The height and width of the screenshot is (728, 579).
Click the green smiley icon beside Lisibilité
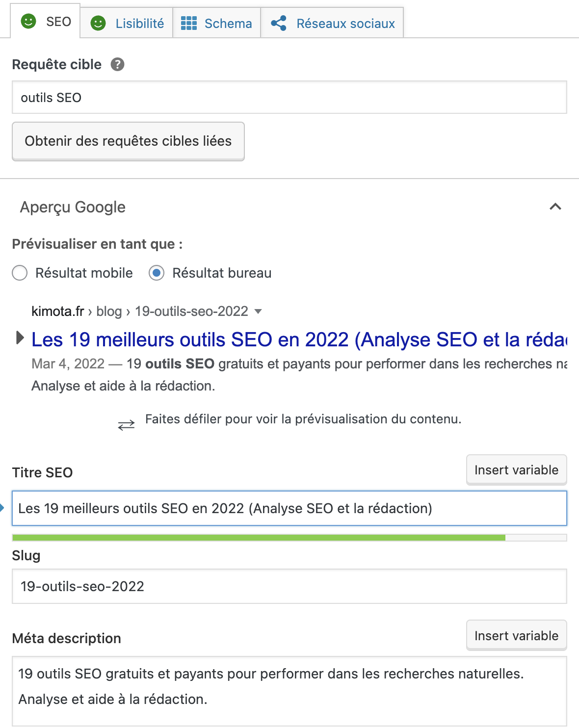[x=98, y=23]
